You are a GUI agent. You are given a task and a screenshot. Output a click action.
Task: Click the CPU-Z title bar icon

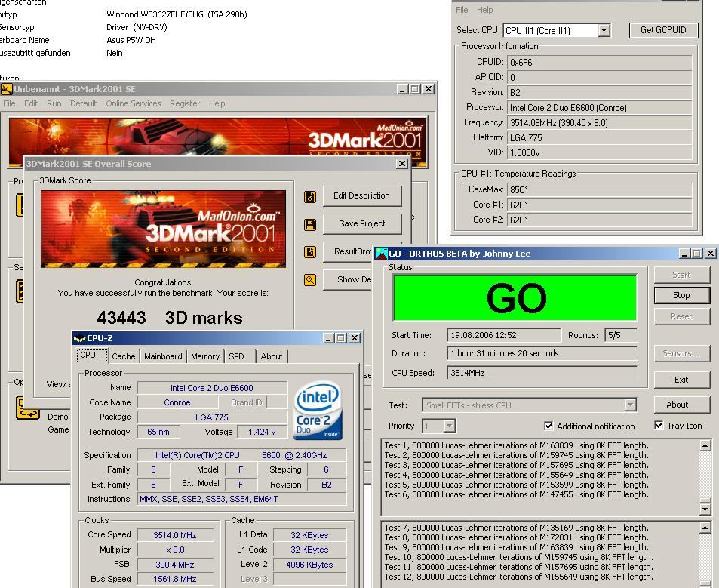[x=80, y=338]
